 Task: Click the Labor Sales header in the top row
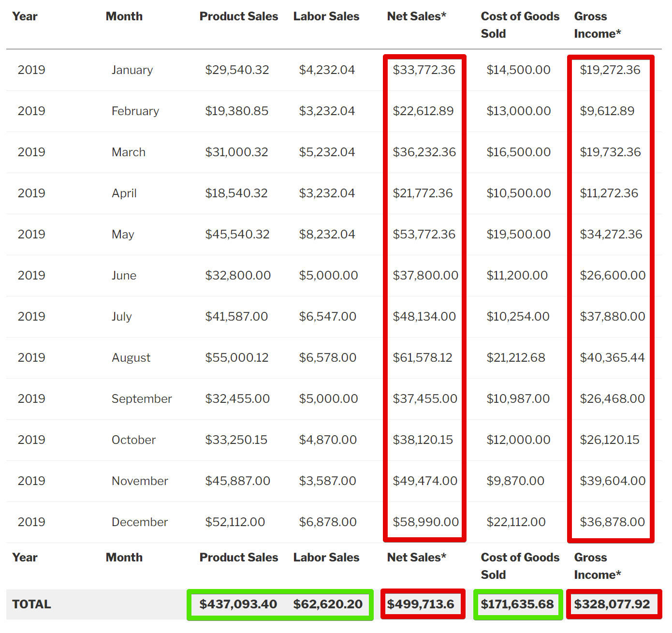click(x=326, y=16)
